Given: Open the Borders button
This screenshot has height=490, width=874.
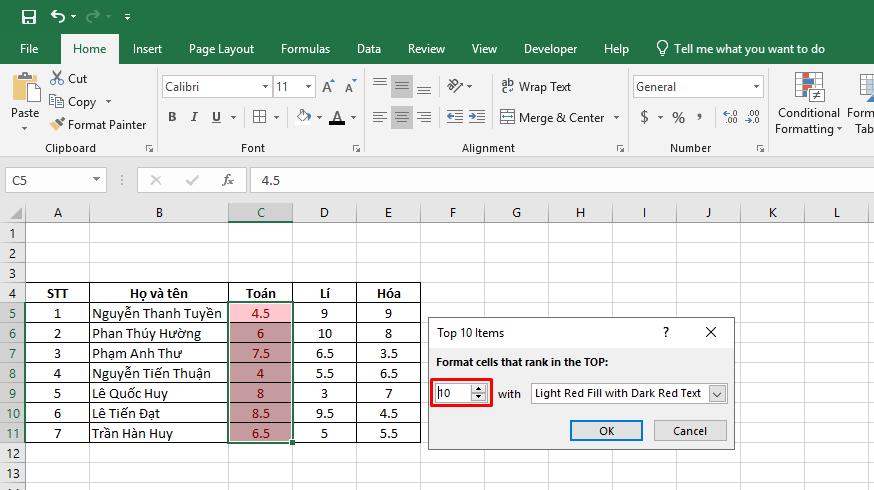Looking at the screenshot, I should pyautogui.click(x=259, y=117).
